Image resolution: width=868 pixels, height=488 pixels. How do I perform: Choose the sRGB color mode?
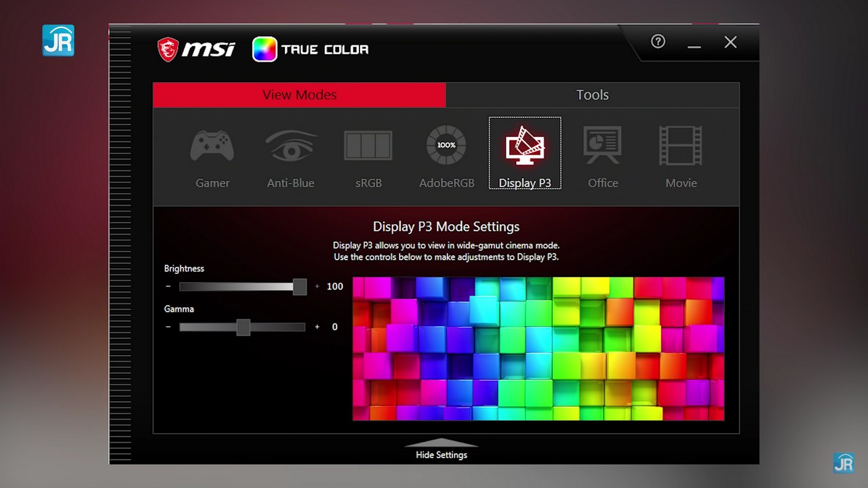click(x=368, y=159)
